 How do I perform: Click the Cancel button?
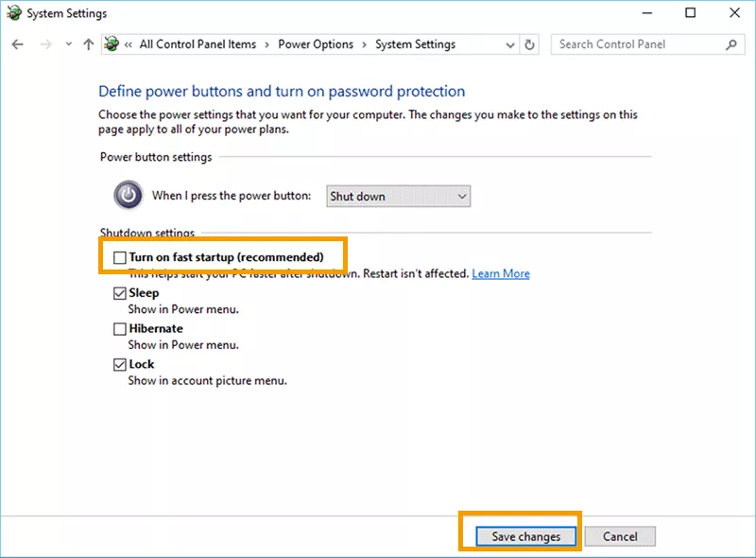[x=620, y=537]
